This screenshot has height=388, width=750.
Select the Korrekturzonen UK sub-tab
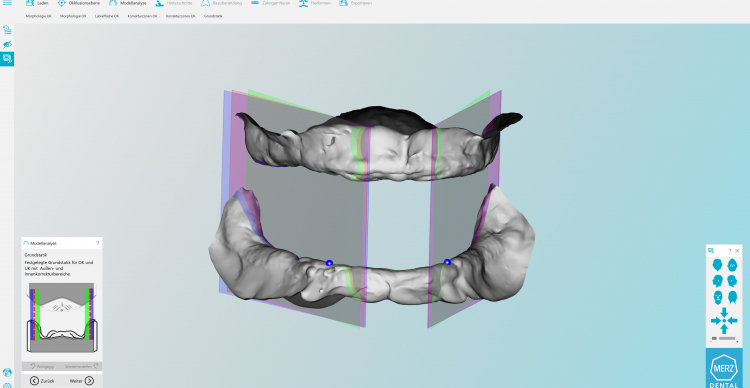point(180,16)
